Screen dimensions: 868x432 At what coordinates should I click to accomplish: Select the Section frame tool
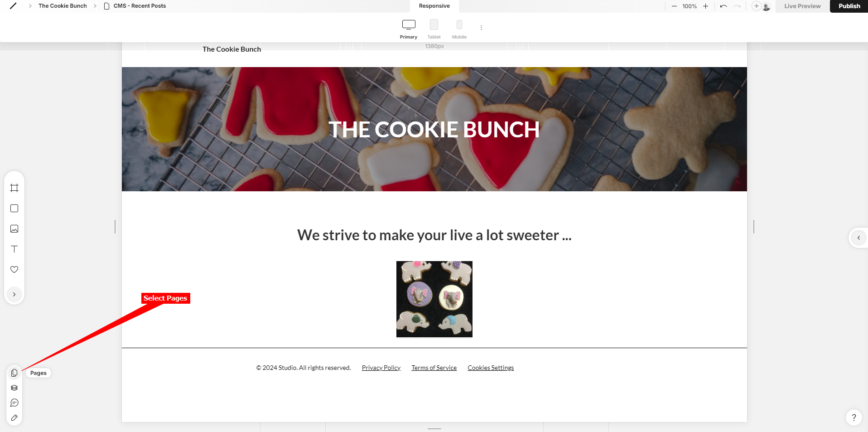[x=14, y=188]
